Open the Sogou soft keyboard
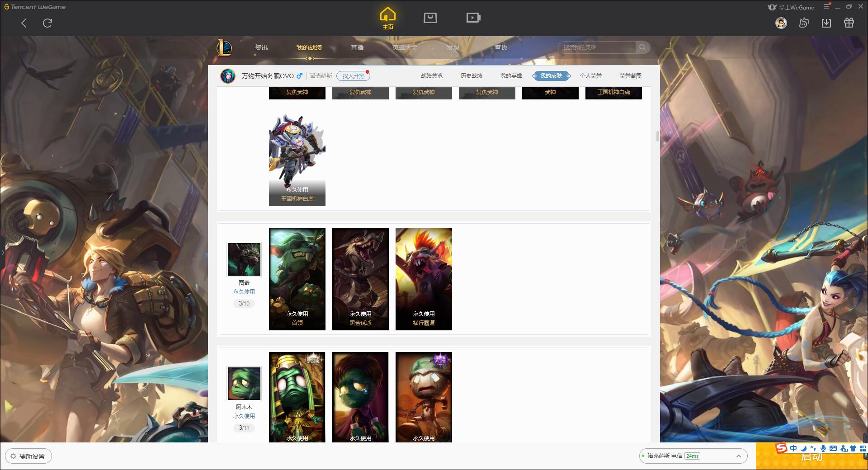This screenshot has width=868, height=470. [x=833, y=448]
